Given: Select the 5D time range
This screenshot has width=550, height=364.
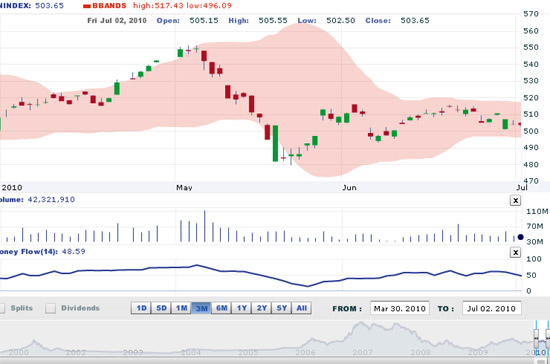Looking at the screenshot, I should tap(161, 308).
